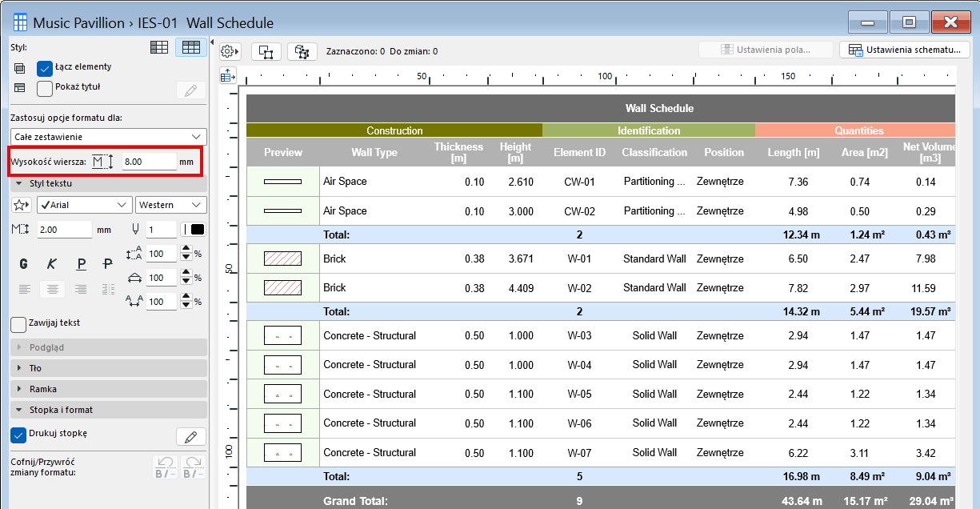
Task: Open the Western encoding dropdown
Action: coord(171,205)
